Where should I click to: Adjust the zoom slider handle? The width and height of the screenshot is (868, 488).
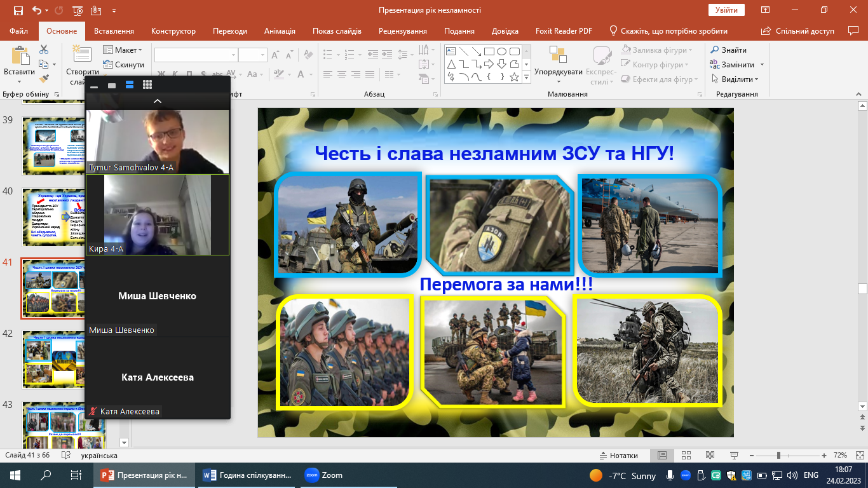point(778,456)
